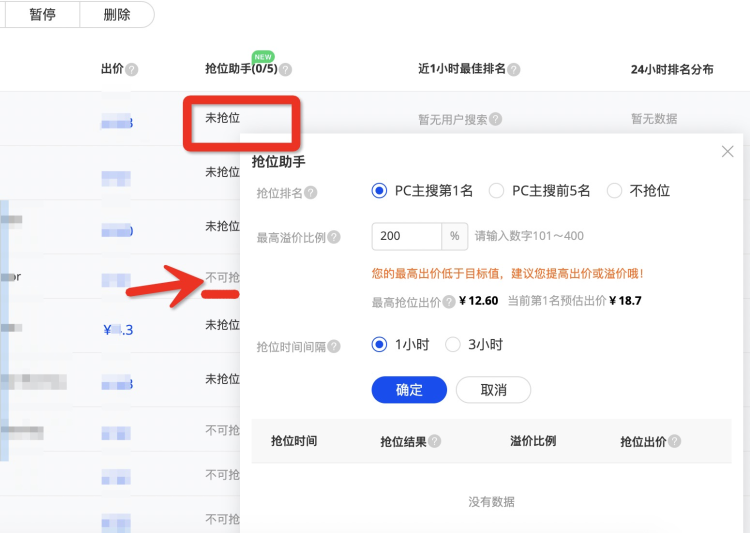Click help icon next to 抢位结果 column
750x533 pixels.
tap(435, 442)
